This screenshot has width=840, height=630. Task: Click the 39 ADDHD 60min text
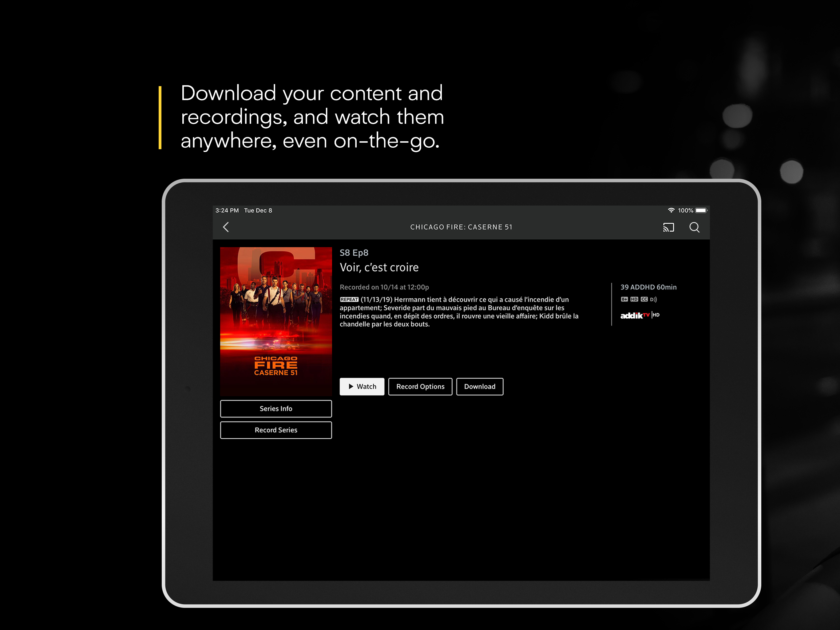(x=648, y=287)
